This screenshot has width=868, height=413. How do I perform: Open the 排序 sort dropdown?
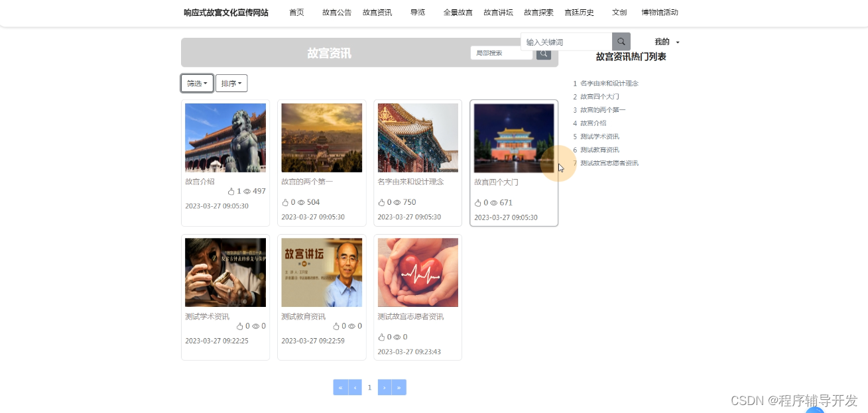pos(231,84)
